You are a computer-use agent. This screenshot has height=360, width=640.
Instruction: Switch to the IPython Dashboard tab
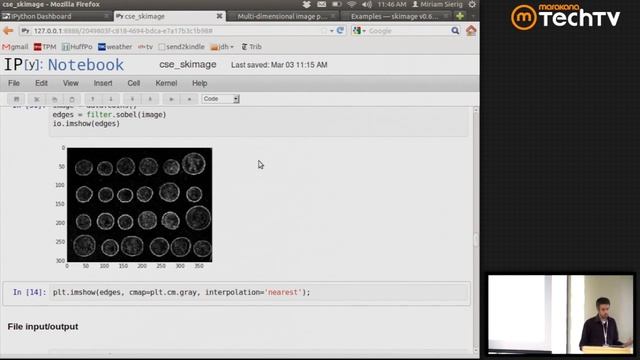pyautogui.click(x=56, y=16)
